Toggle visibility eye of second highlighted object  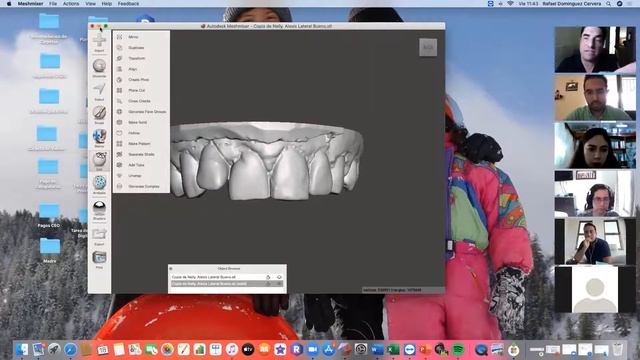[279, 284]
